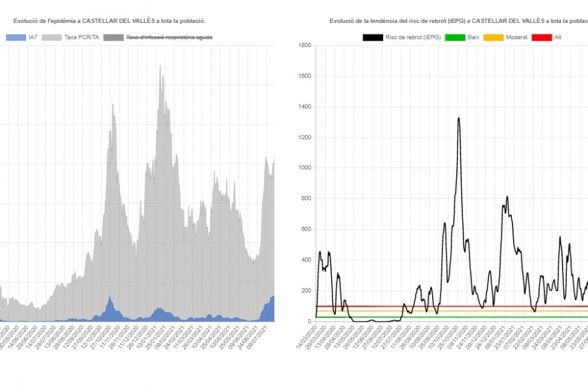Select the iEPG rebound risk chart title
Image resolution: width=588 pixels, height=392 pixels.
459,21
